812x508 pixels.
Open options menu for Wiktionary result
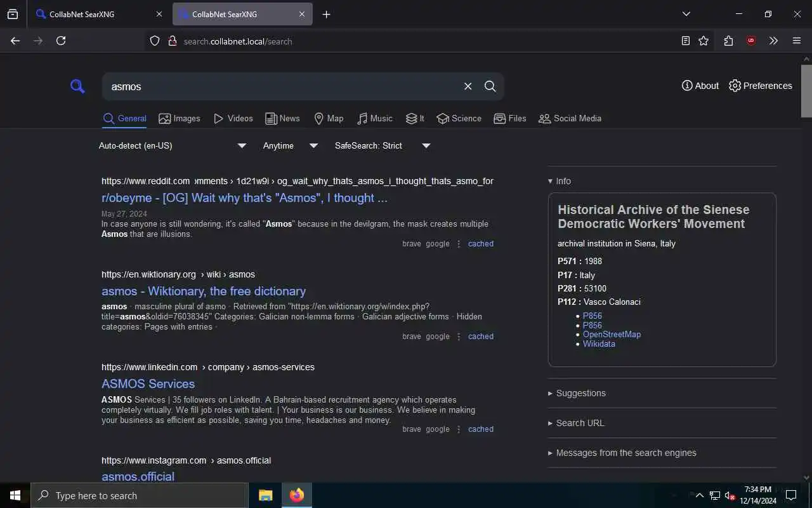(x=459, y=337)
